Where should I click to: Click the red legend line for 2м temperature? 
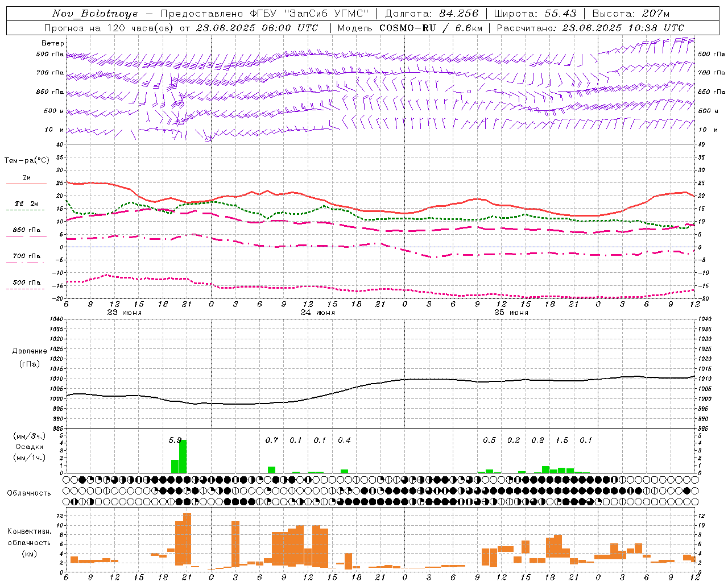click(26, 184)
